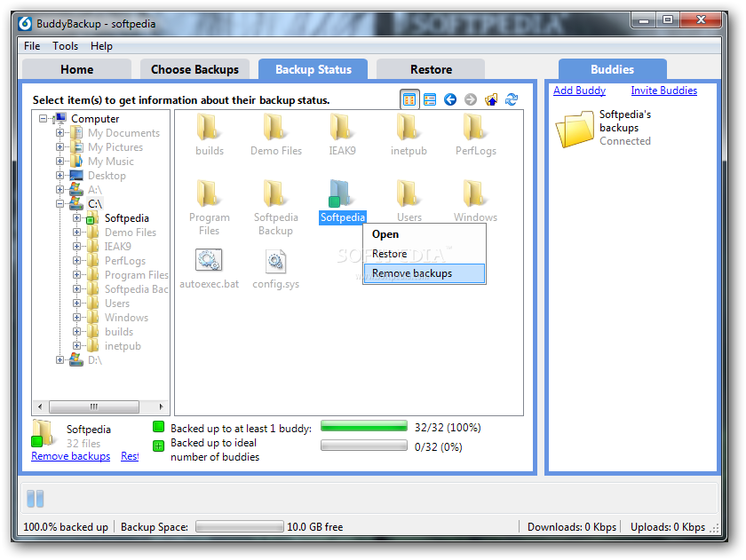Select 'Softpedia Bac' in the folder tree

click(x=136, y=289)
